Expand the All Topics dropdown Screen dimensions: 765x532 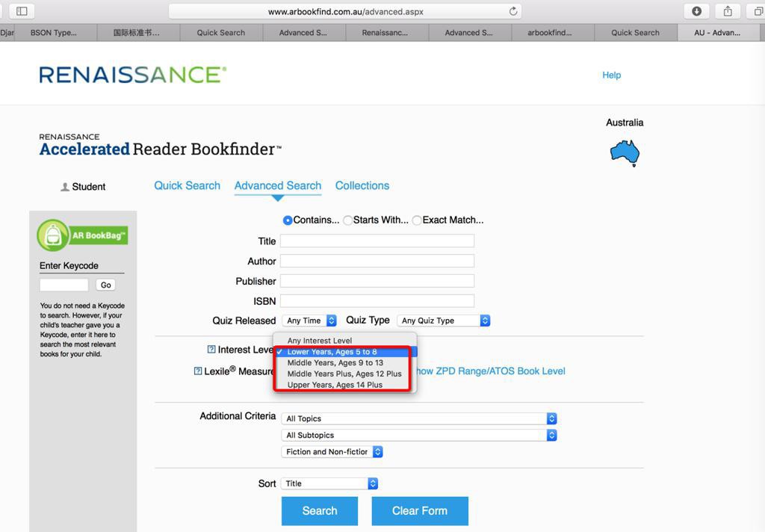pyautogui.click(x=419, y=418)
